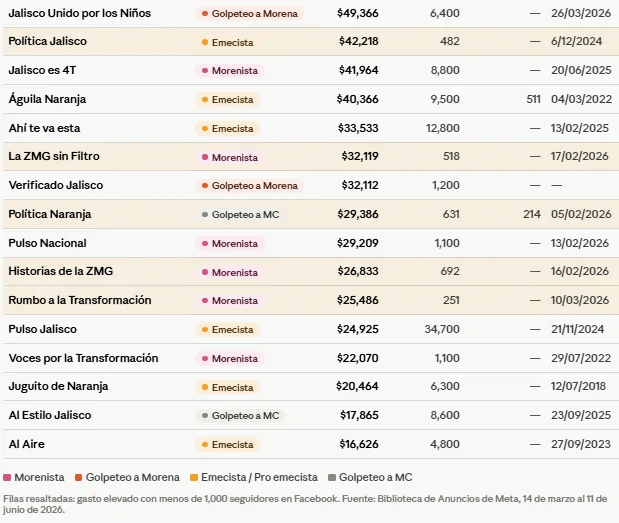This screenshot has width=619, height=523.
Task: Click the Morenista tag for Jalisco es 4T
Action: tap(230, 71)
